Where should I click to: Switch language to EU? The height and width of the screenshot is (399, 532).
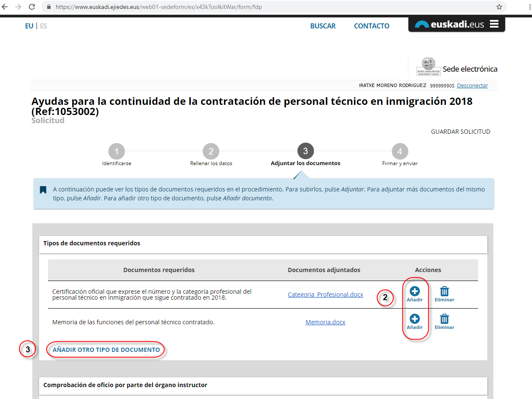click(x=29, y=26)
